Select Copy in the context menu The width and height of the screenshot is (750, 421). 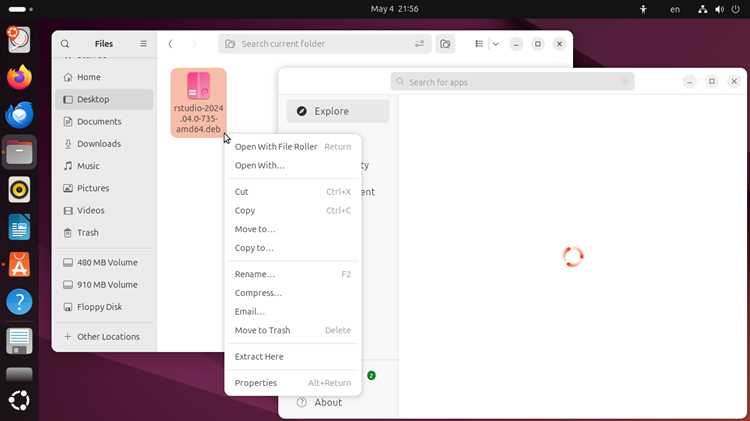(293, 210)
